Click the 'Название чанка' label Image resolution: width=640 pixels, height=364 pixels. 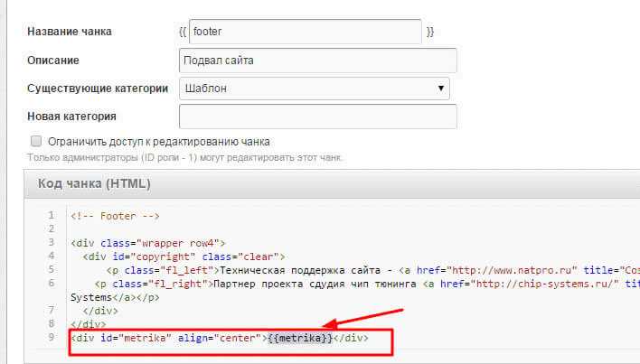[70, 32]
